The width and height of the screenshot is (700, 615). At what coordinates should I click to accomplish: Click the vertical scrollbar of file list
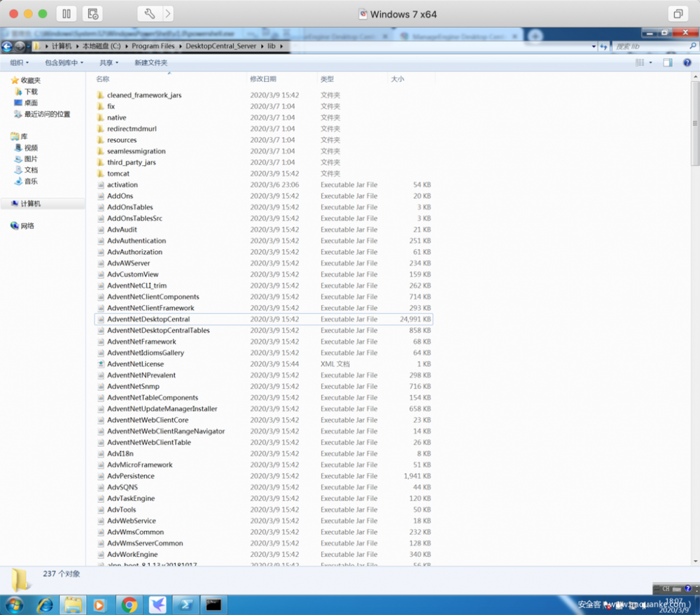point(695,123)
